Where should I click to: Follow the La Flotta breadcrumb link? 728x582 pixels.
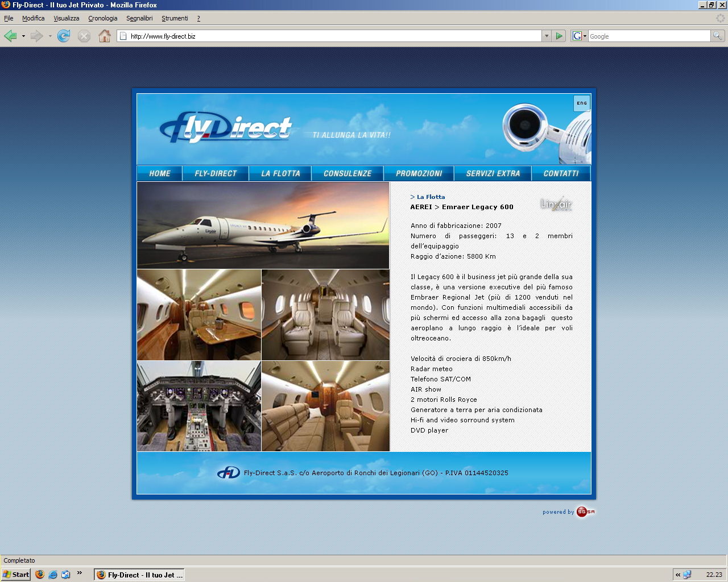[x=431, y=197]
